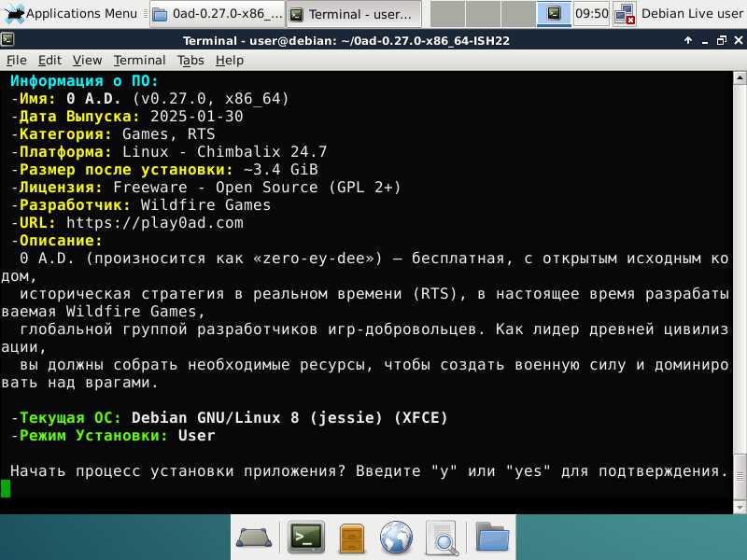This screenshot has width=747, height=560.
Task: Open the Help menu in Terminal
Action: [230, 61]
